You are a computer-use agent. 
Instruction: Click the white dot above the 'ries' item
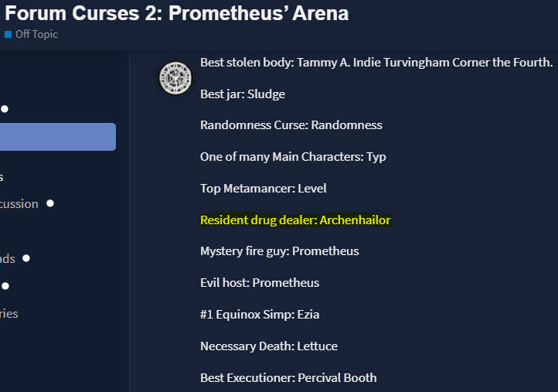tap(5, 286)
